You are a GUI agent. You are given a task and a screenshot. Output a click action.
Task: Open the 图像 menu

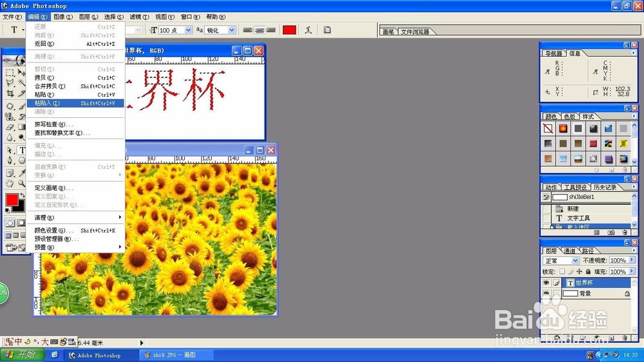(63, 17)
